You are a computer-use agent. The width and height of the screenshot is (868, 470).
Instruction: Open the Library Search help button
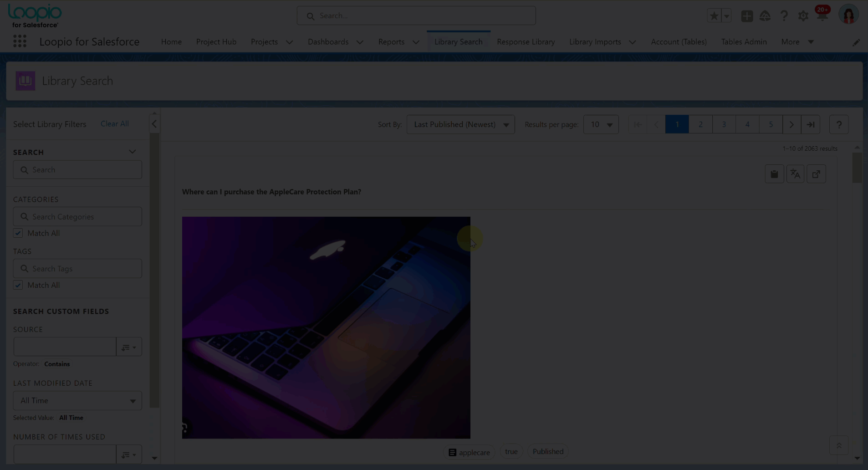coord(839,124)
